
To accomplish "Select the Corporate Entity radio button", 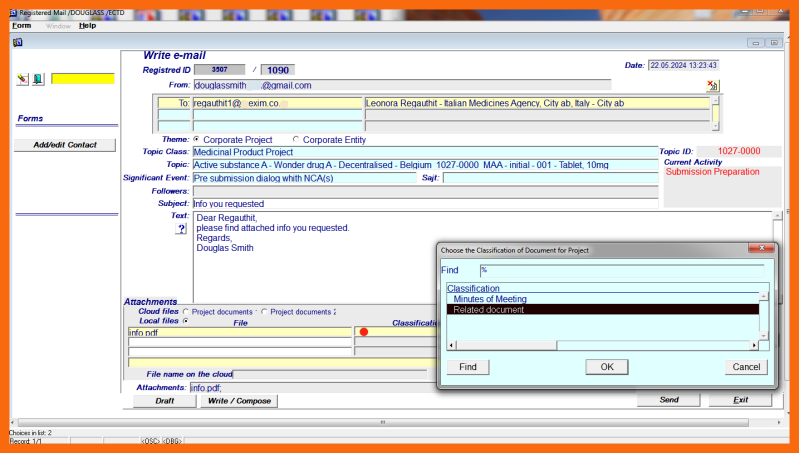I will [x=295, y=140].
